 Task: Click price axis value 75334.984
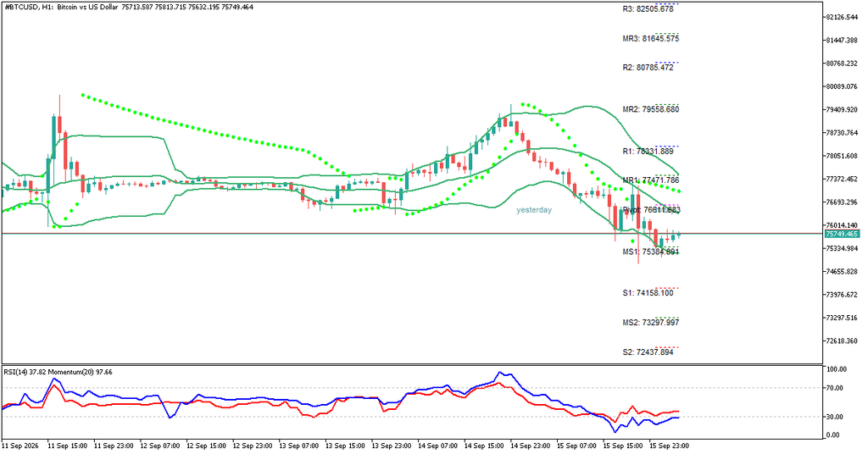click(x=842, y=248)
